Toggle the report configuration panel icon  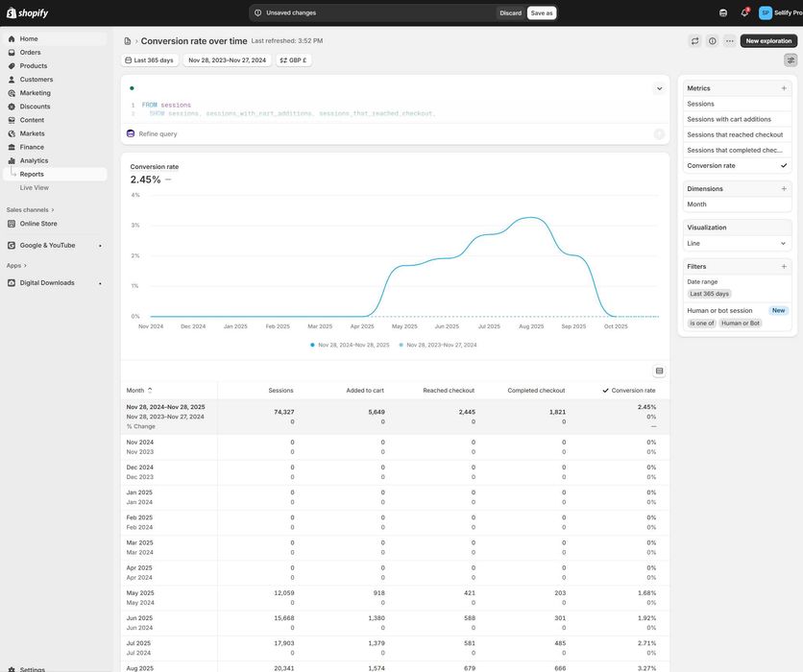791,60
